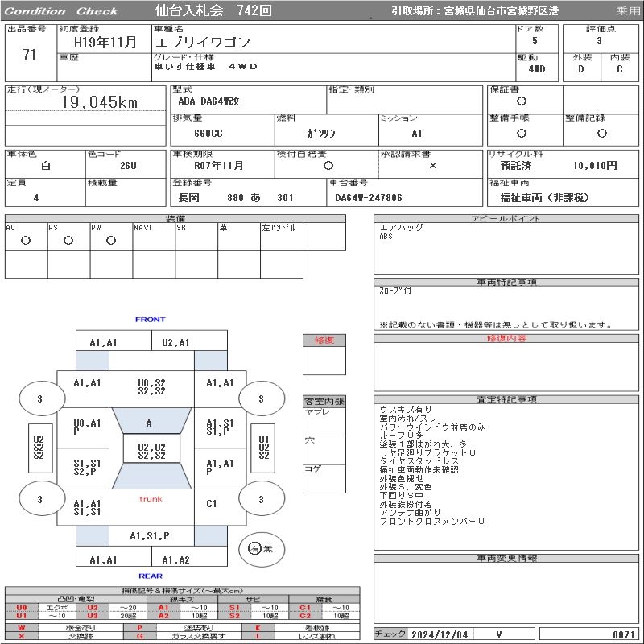Viewport: 644px width, 644px height.
Task: Click the red 'C2' legend label
Action: tap(305, 616)
